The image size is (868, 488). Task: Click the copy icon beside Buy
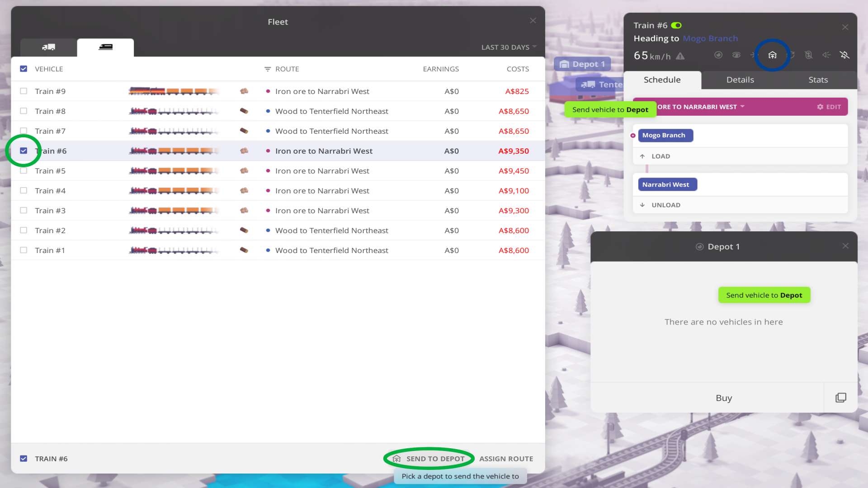[x=841, y=398]
